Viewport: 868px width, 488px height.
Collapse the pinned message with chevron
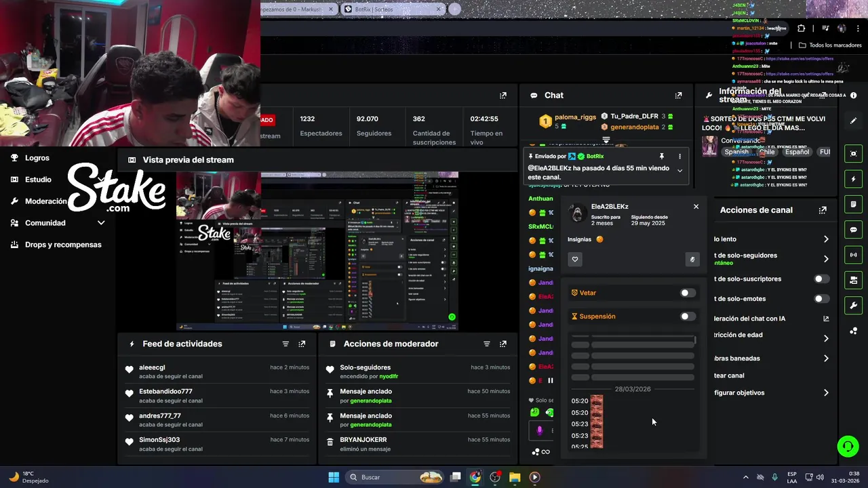click(679, 171)
